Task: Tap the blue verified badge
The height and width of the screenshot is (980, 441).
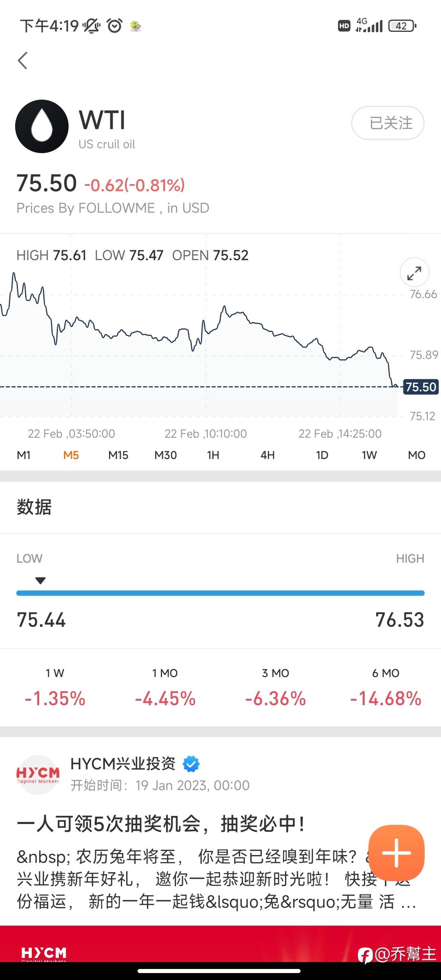Action: (x=191, y=764)
